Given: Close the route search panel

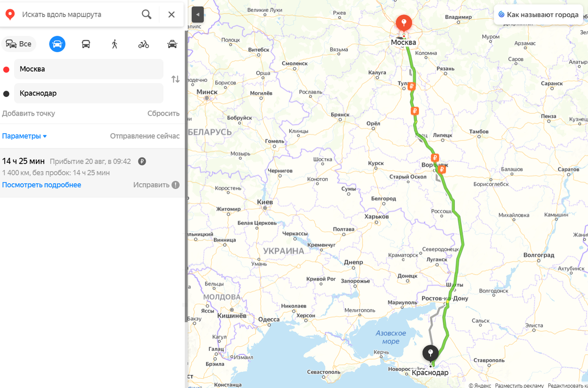Looking at the screenshot, I should pos(171,14).
